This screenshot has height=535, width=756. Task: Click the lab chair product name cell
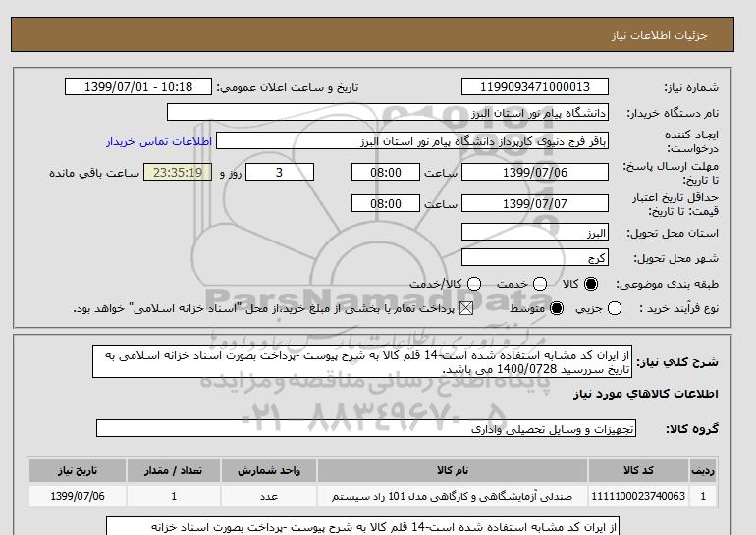453,496
